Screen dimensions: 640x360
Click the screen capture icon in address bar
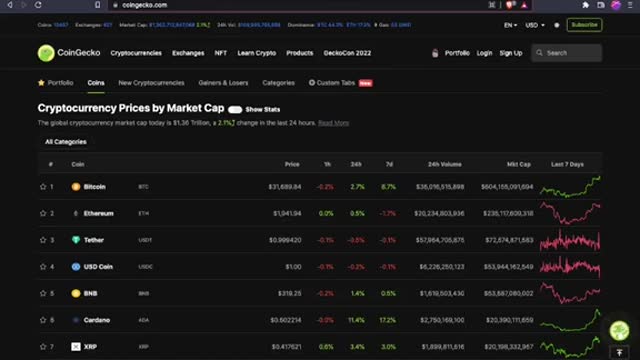coord(492,5)
